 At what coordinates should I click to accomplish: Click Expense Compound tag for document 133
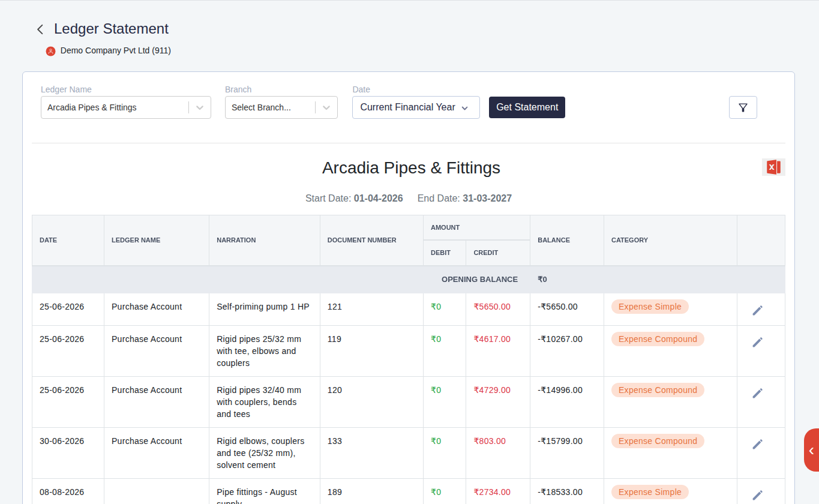tap(658, 441)
